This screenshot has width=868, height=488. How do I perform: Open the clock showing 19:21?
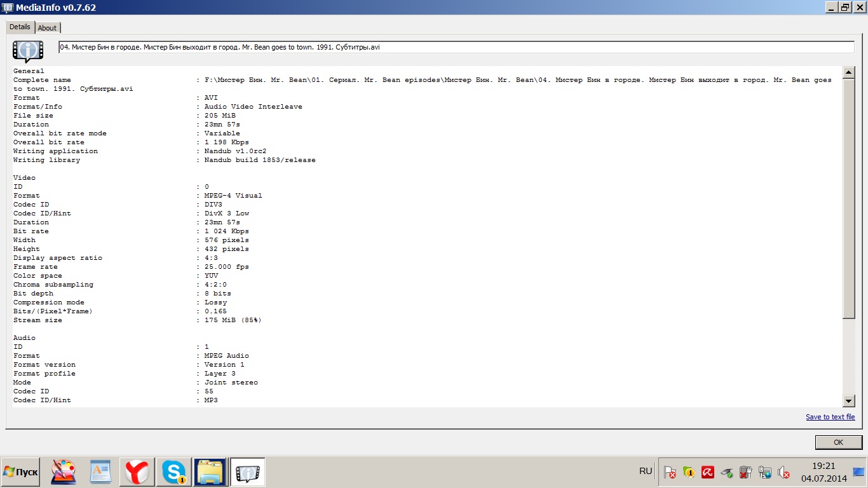click(824, 472)
